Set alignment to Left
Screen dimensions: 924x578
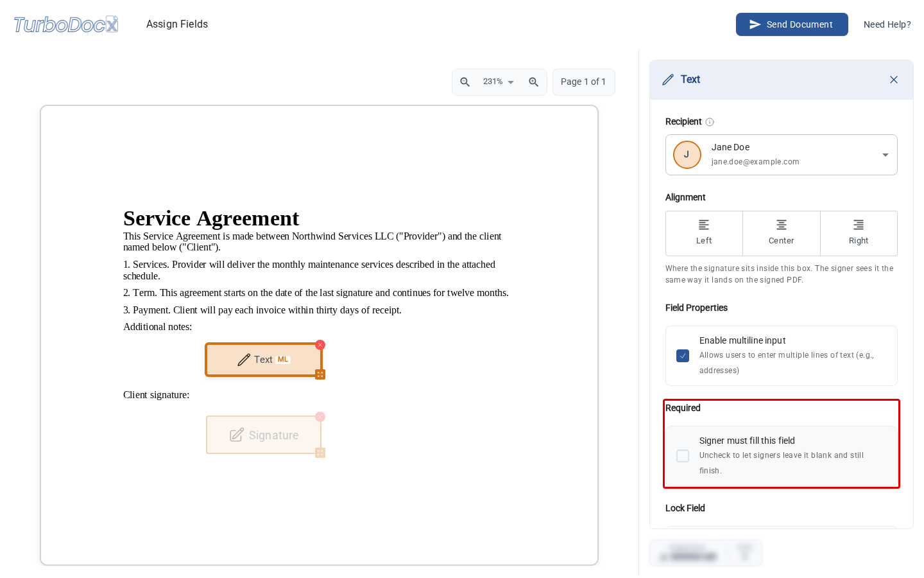704,233
